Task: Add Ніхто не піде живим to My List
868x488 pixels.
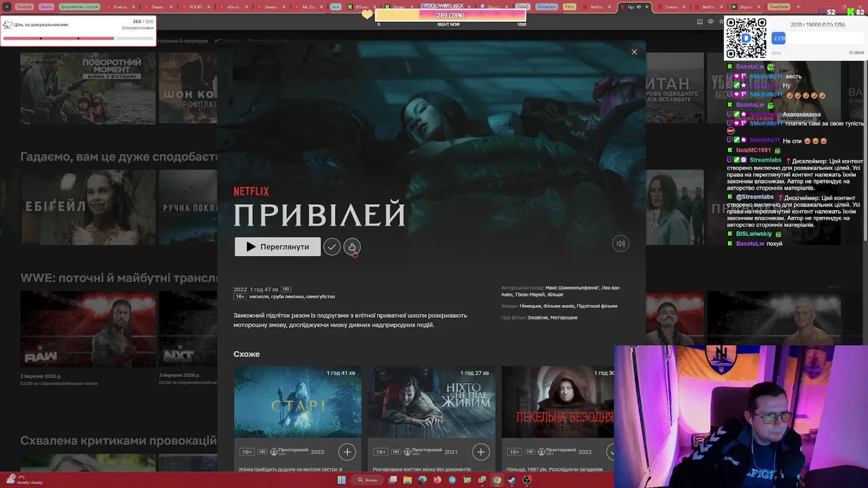Action: [x=481, y=451]
